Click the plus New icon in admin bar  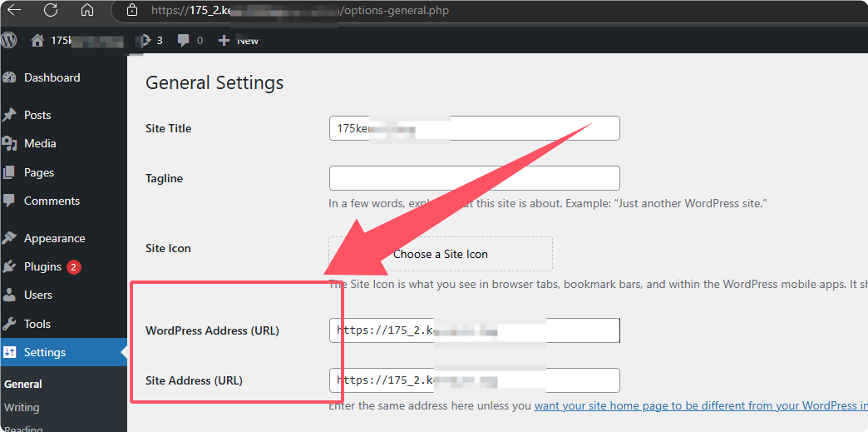coord(224,40)
